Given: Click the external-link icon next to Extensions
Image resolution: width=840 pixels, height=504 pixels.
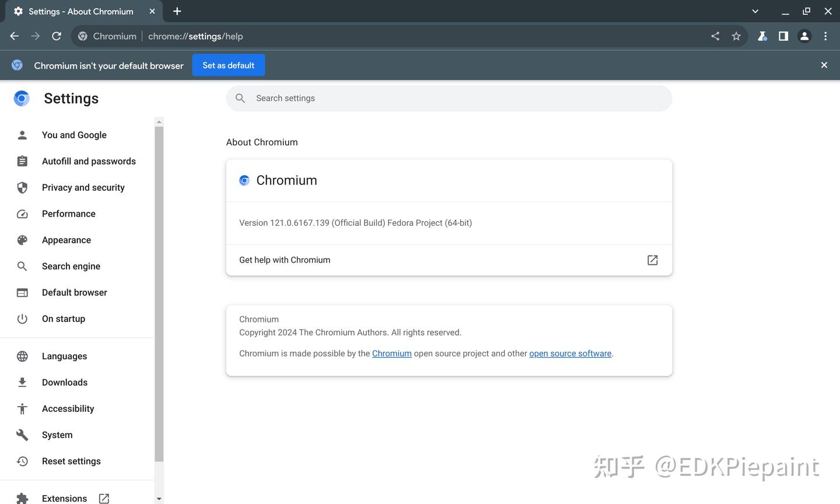Looking at the screenshot, I should click(x=104, y=498).
